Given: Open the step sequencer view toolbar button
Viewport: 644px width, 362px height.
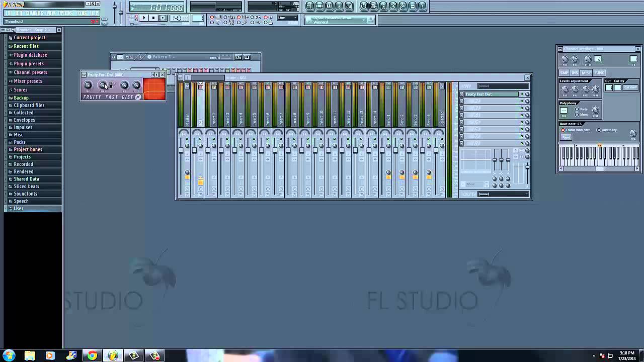Looking at the screenshot, I should [319, 6].
